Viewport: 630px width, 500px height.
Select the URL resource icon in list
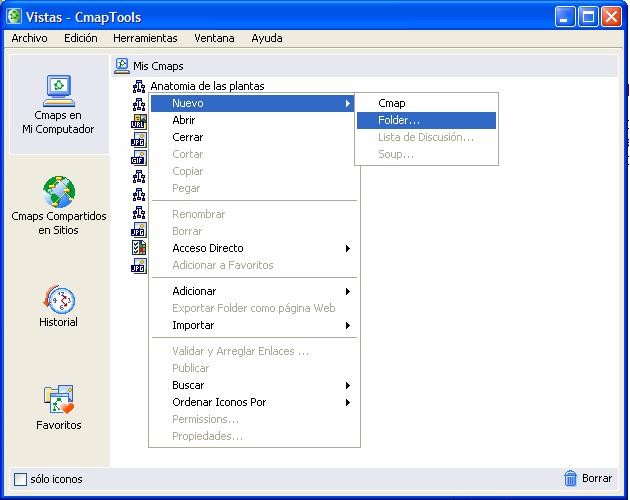click(x=139, y=121)
